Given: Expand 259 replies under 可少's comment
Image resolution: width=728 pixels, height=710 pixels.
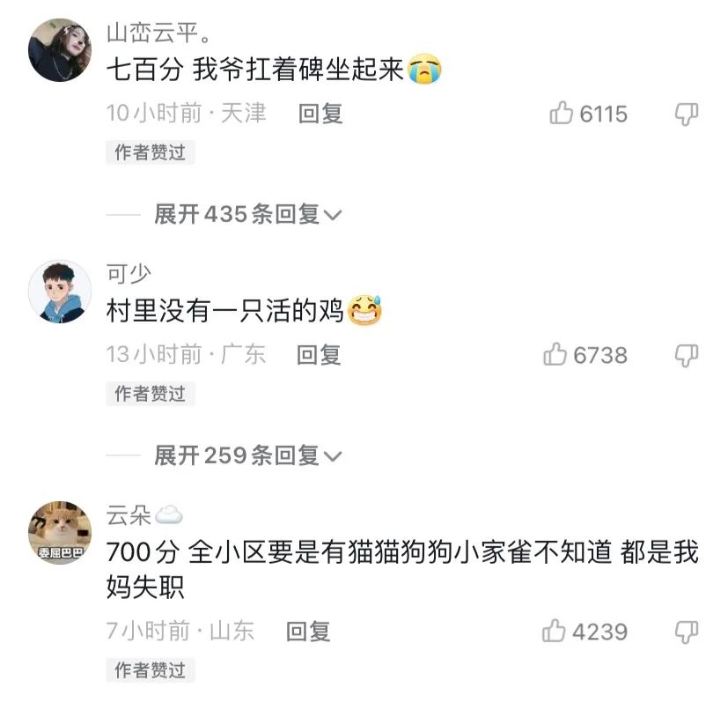Looking at the screenshot, I should (248, 455).
